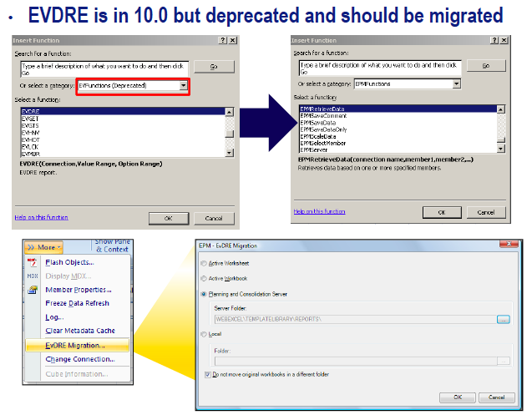Select EPMSaveComment in function list
Image resolution: width=532 pixels, height=420 pixels.
point(398,116)
